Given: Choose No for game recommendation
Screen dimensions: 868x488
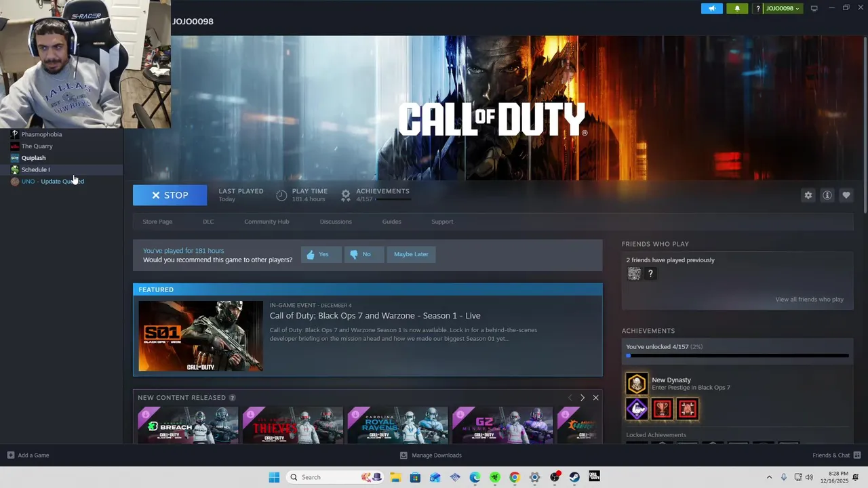Looking at the screenshot, I should point(363,254).
